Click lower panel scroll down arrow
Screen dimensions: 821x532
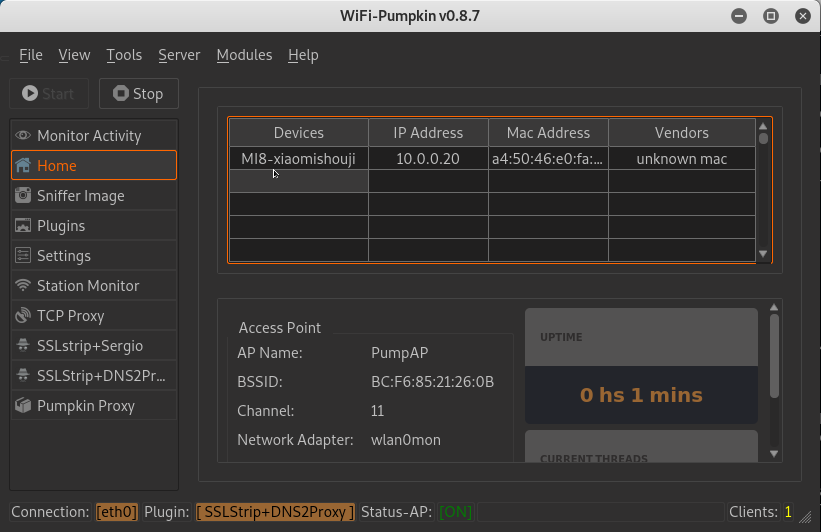(774, 454)
